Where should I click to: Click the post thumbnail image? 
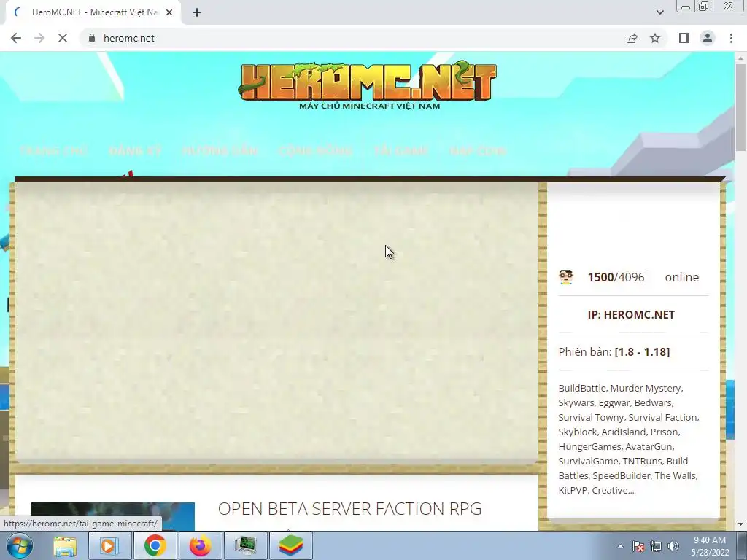[113, 516]
